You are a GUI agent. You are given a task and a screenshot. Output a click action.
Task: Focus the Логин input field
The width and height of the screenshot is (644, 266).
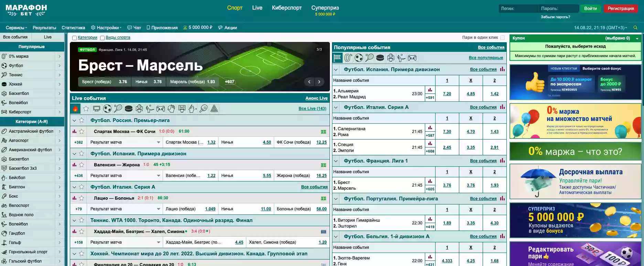518,9
